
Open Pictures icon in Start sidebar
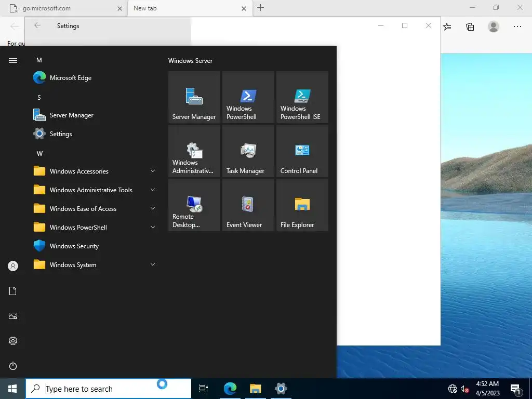(x=13, y=316)
